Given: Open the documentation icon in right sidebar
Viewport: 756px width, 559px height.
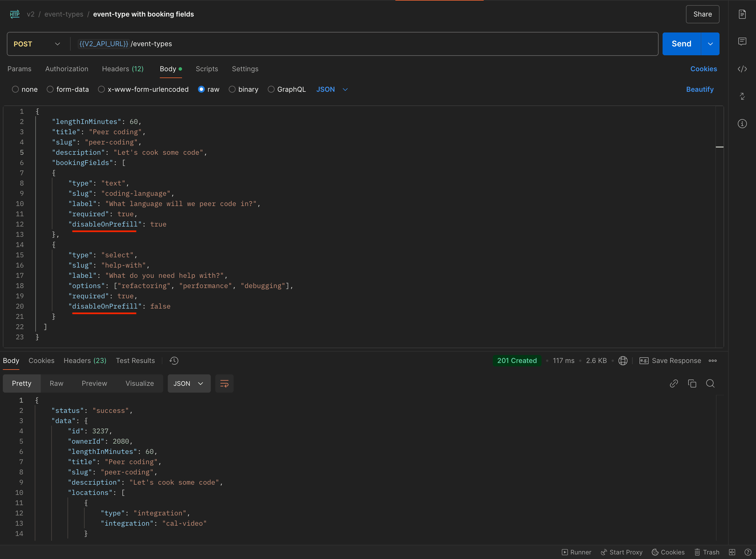Looking at the screenshot, I should [x=742, y=14].
